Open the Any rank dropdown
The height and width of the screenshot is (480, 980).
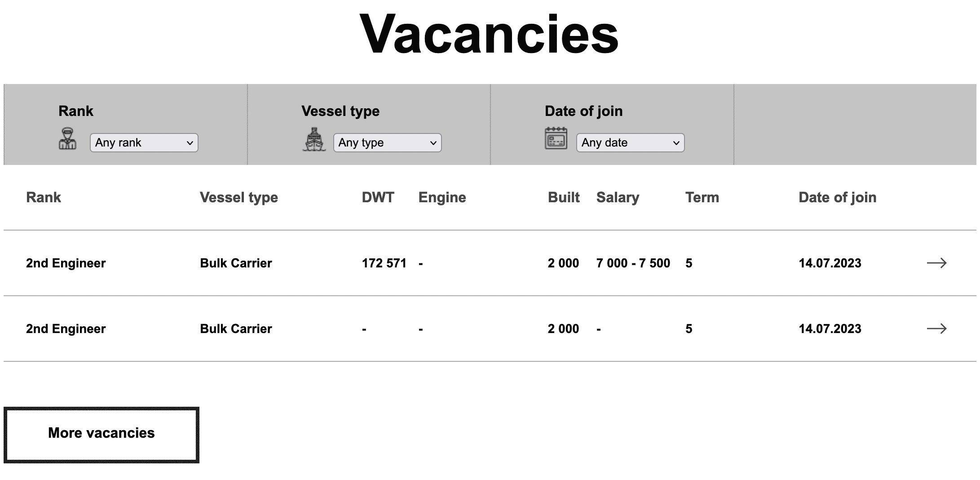click(144, 142)
